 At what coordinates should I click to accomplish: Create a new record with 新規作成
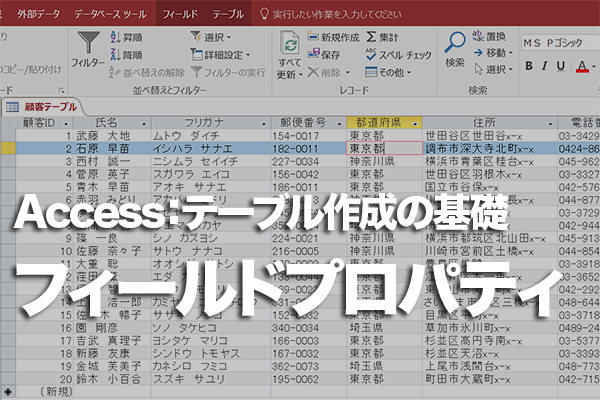pyautogui.click(x=334, y=37)
